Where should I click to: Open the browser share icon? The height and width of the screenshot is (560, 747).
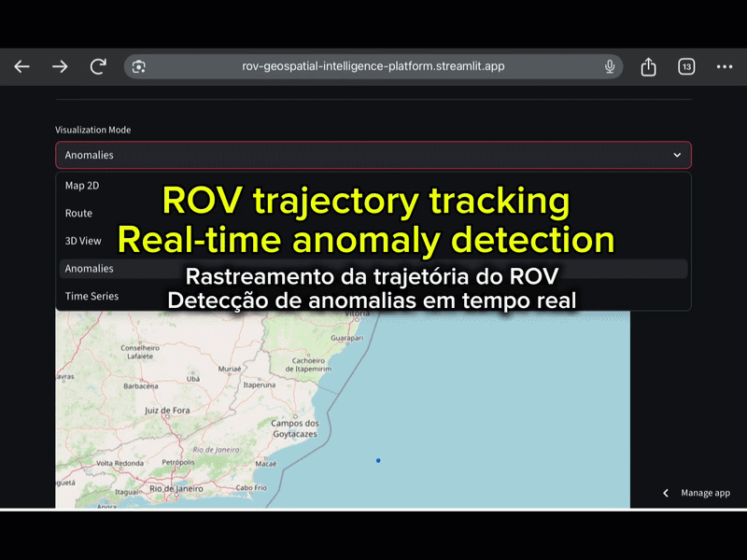[x=648, y=66]
